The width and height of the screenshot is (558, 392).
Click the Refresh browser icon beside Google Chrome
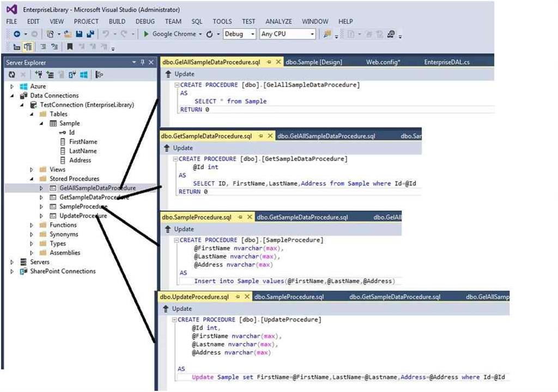point(210,34)
